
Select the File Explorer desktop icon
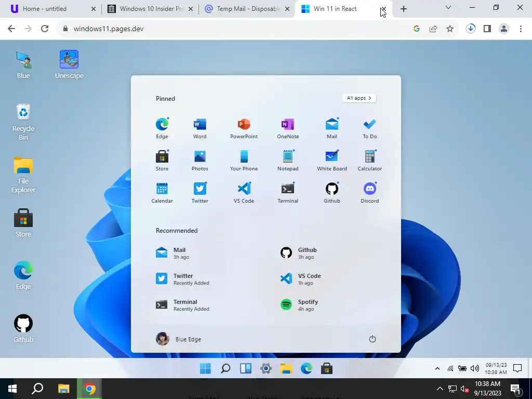pos(23,175)
